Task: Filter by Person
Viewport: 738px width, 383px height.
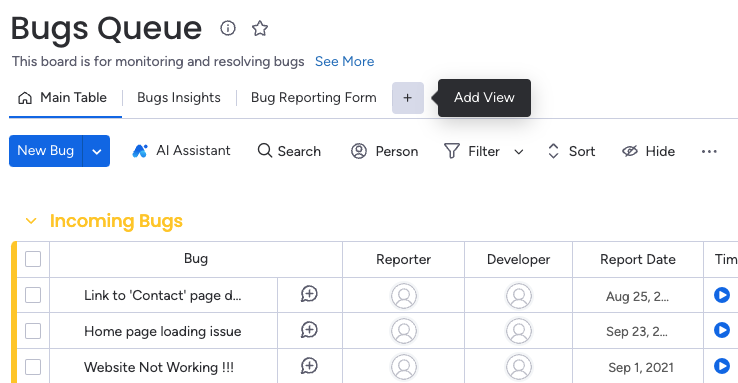Action: pyautogui.click(x=385, y=151)
